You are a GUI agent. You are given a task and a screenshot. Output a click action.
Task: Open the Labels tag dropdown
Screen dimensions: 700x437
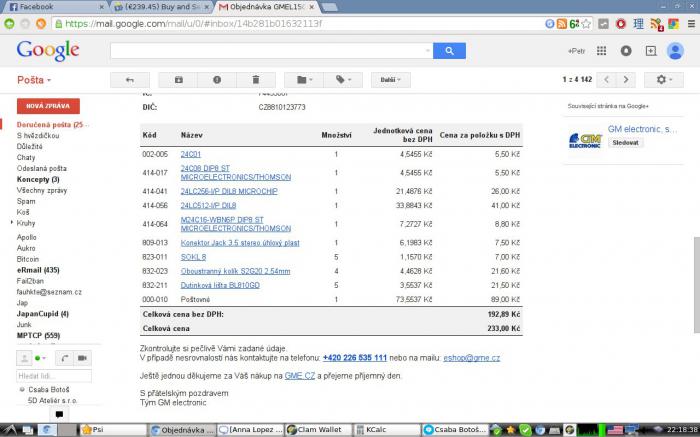(343, 80)
